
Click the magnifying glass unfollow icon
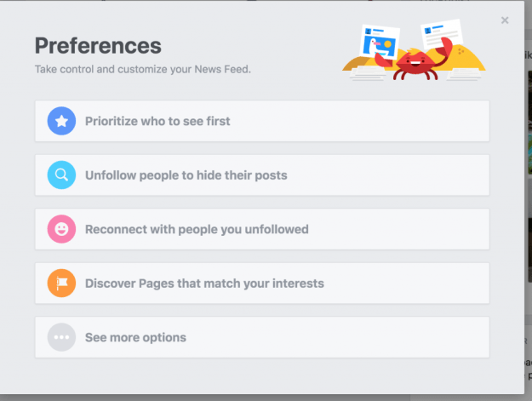coord(61,175)
